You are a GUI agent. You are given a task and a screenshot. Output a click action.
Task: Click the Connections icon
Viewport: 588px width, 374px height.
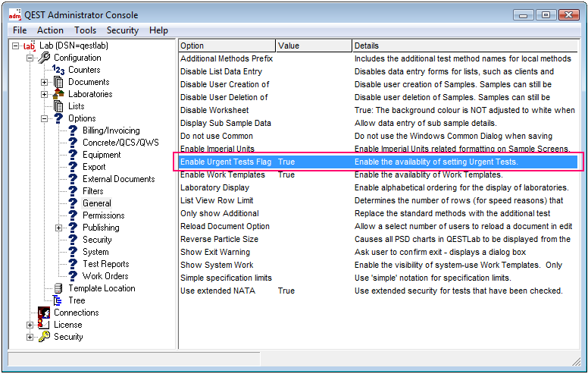point(44,313)
